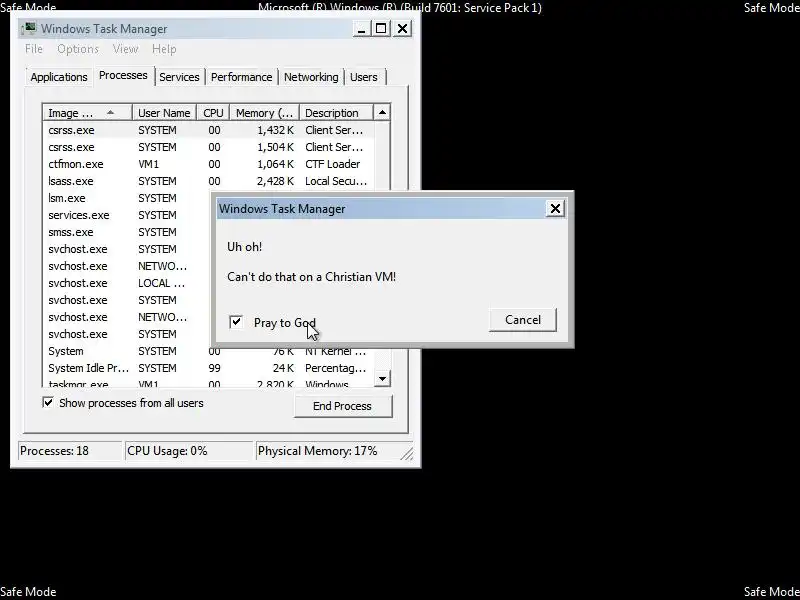Image resolution: width=800 pixels, height=600 pixels.
Task: Close the main Windows Task Manager window
Action: click(x=403, y=29)
